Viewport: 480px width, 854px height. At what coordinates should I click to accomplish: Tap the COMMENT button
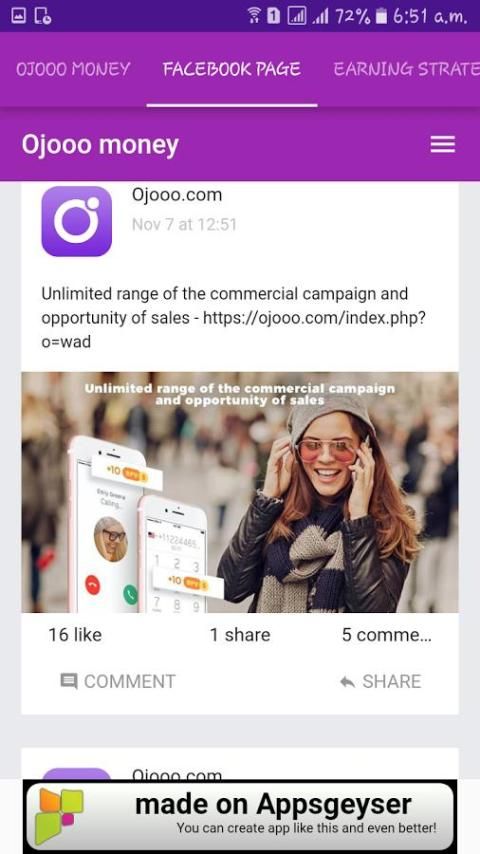pos(118,681)
